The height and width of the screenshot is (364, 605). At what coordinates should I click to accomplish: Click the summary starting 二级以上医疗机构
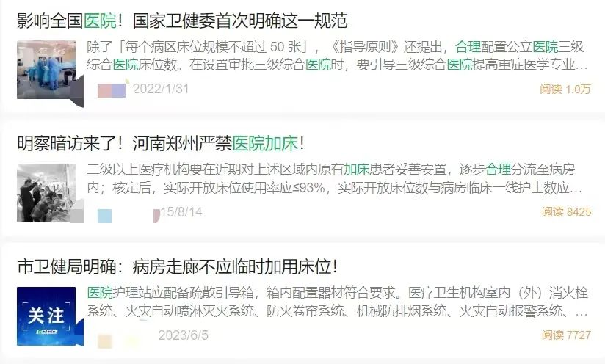click(335, 178)
